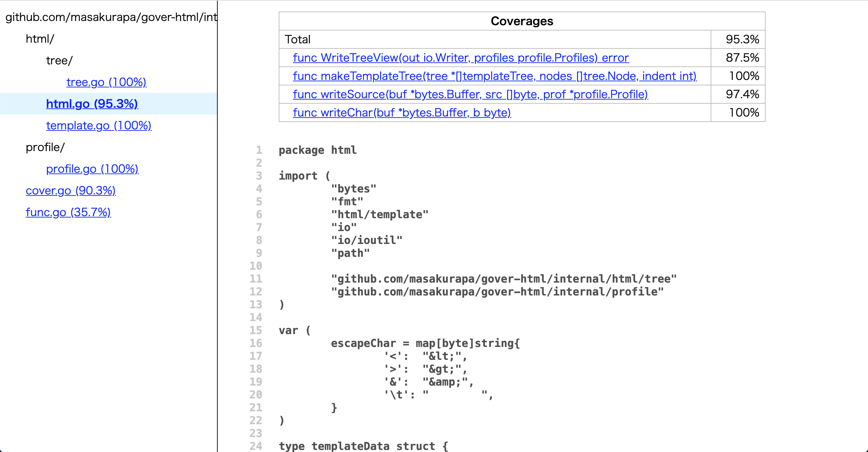
Task: Open cover.go (90.3%) file link
Action: point(71,190)
